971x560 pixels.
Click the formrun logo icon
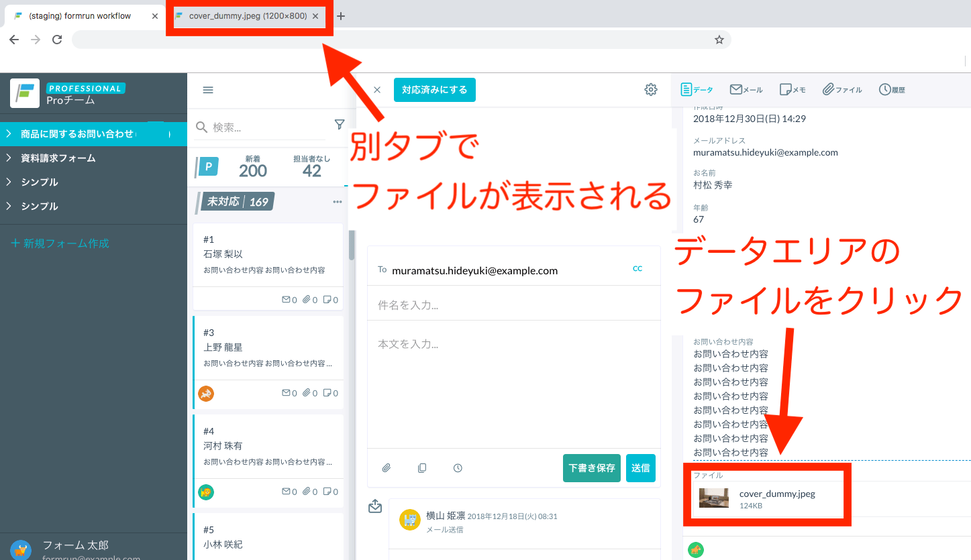click(x=24, y=93)
